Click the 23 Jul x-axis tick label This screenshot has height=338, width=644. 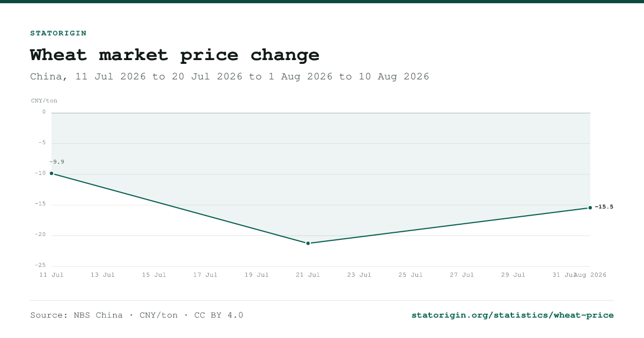click(359, 275)
